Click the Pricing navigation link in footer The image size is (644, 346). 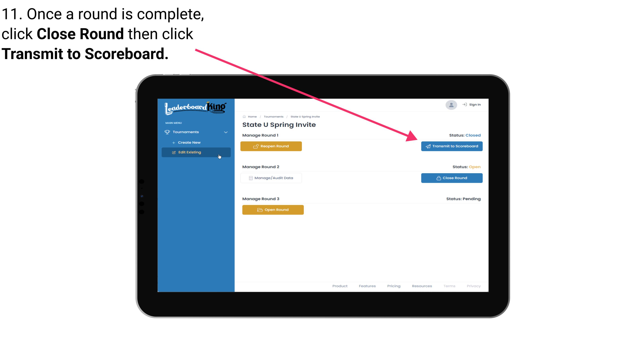[393, 286]
